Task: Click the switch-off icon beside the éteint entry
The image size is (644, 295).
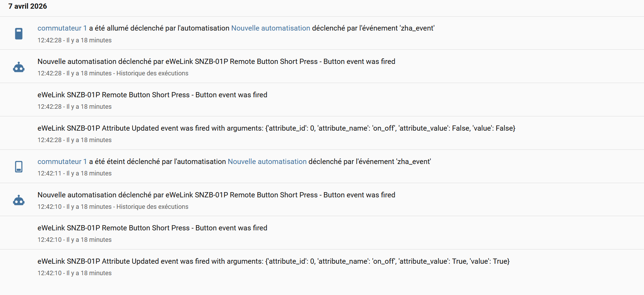Action: 19,167
